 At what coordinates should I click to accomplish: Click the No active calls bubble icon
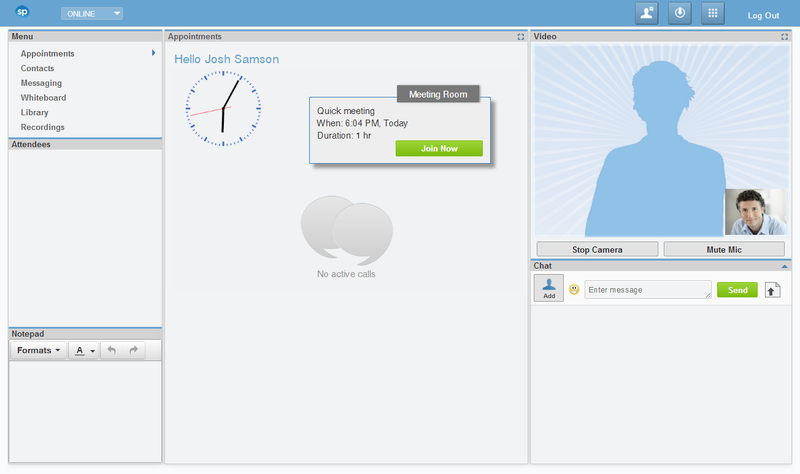pyautogui.click(x=347, y=230)
